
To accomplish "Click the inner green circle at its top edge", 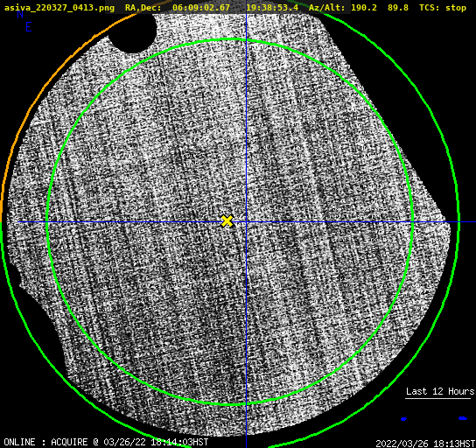I will (230, 39).
